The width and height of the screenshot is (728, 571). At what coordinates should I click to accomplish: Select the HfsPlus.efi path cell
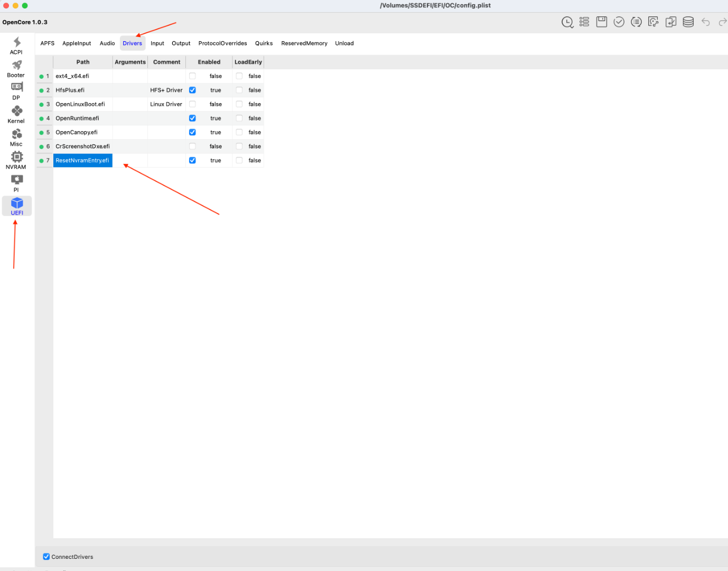pyautogui.click(x=83, y=90)
